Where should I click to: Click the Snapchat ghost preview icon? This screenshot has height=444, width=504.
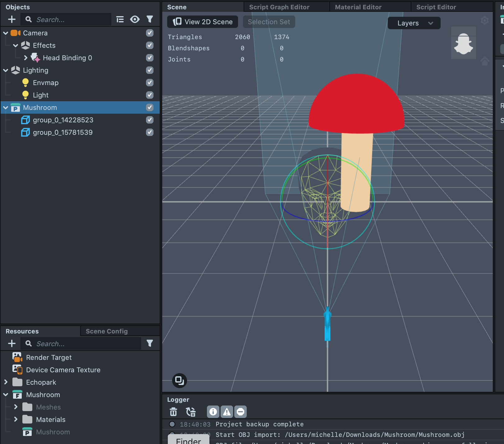point(463,43)
